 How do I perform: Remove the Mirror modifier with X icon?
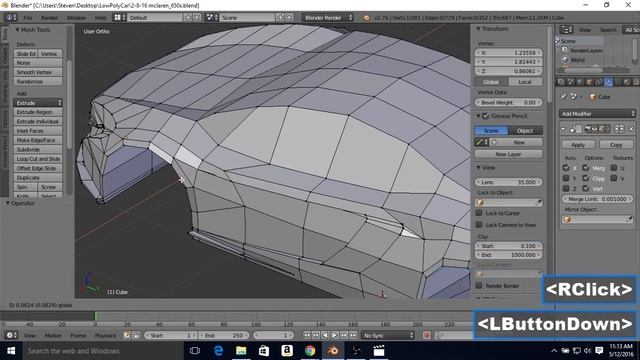pyautogui.click(x=631, y=129)
